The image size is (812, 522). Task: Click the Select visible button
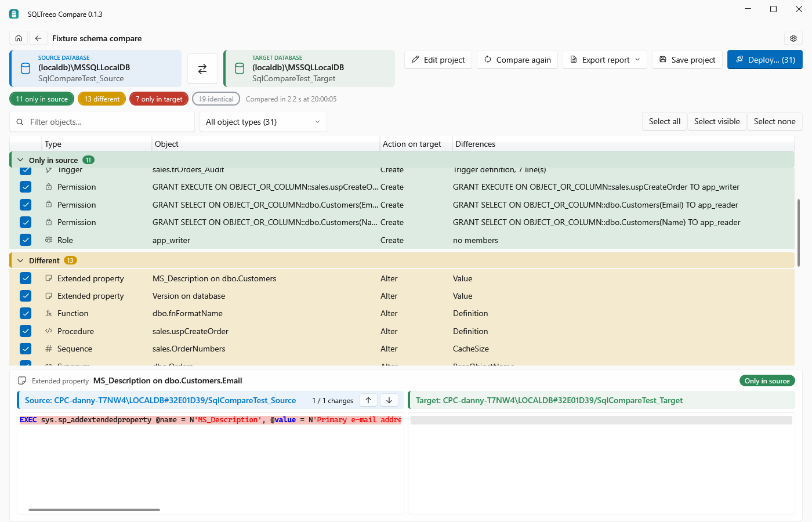pos(717,121)
